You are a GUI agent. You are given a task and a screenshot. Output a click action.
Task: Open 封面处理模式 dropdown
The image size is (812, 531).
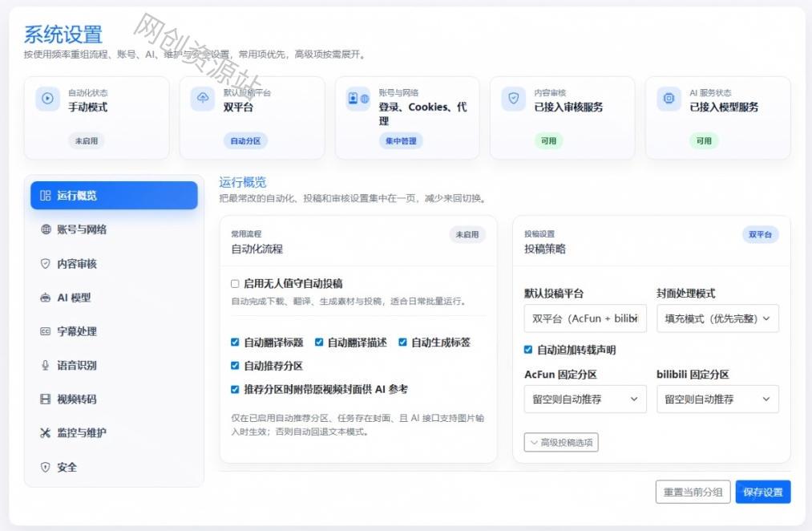click(717, 318)
